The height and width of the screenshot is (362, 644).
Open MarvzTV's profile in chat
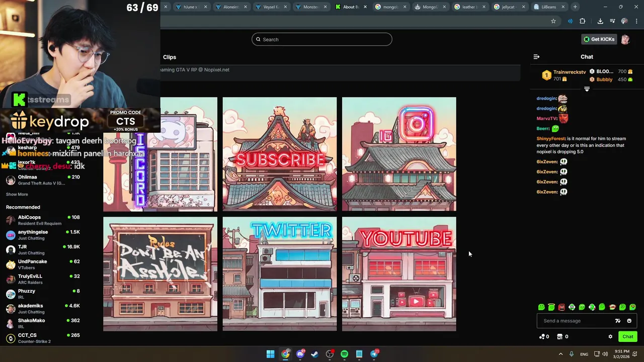click(547, 118)
